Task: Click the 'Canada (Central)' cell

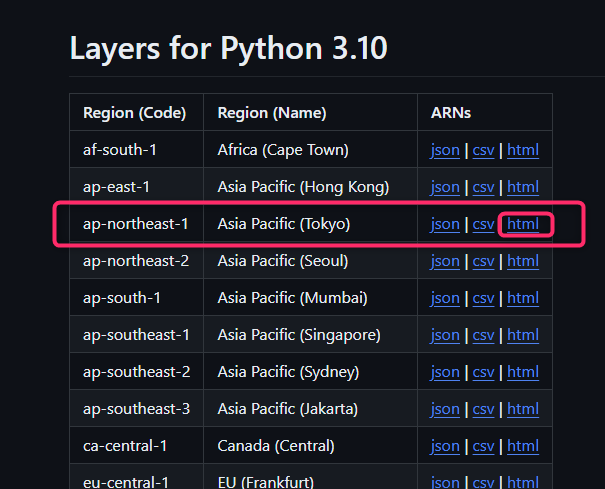Action: [310, 446]
